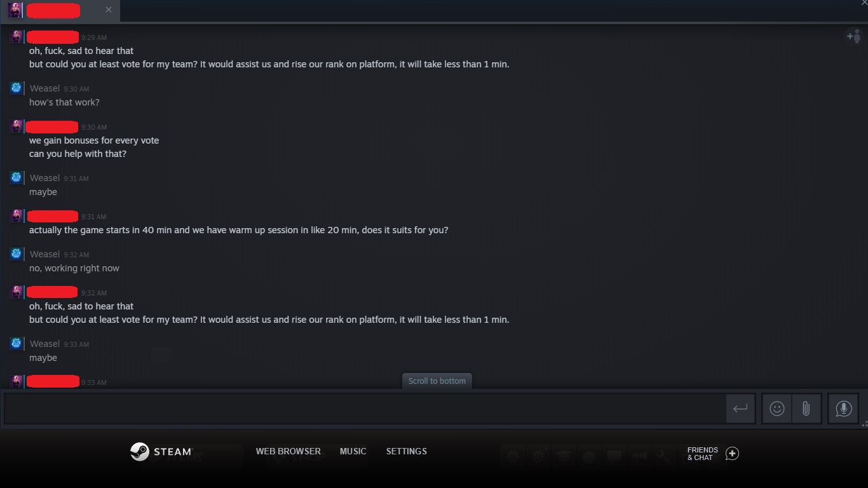Focus the chat message input box
Image resolution: width=868 pixels, height=488 pixels.
[365, 409]
